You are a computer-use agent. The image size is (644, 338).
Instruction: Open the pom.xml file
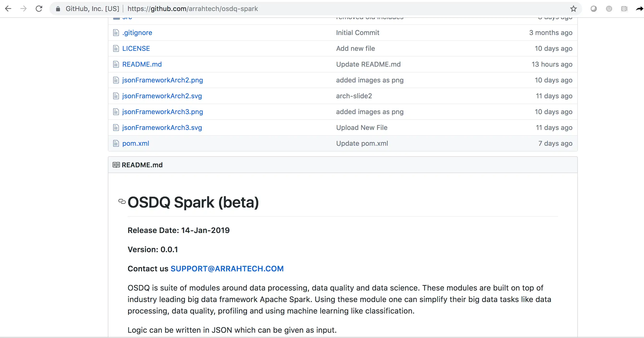[x=135, y=144]
